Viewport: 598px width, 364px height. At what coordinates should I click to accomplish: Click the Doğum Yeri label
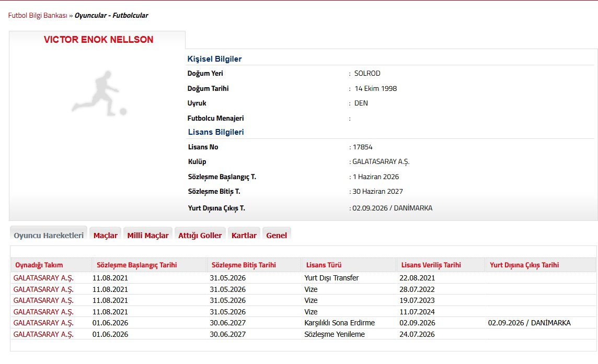click(205, 73)
